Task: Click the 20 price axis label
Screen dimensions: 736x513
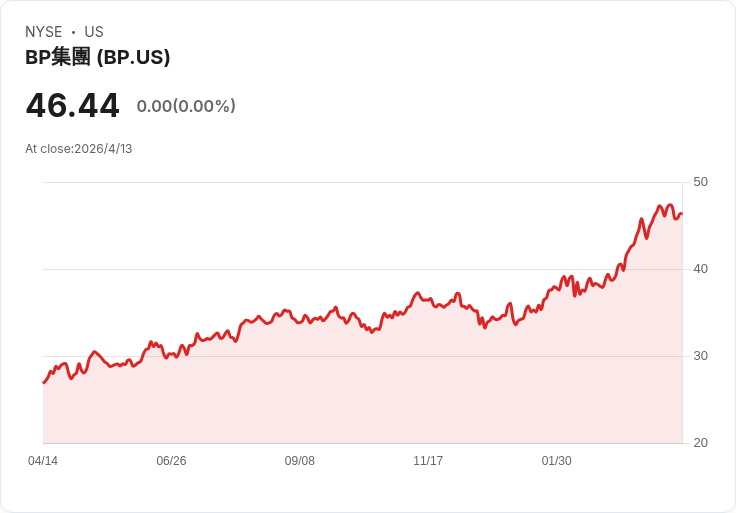Action: coord(700,443)
